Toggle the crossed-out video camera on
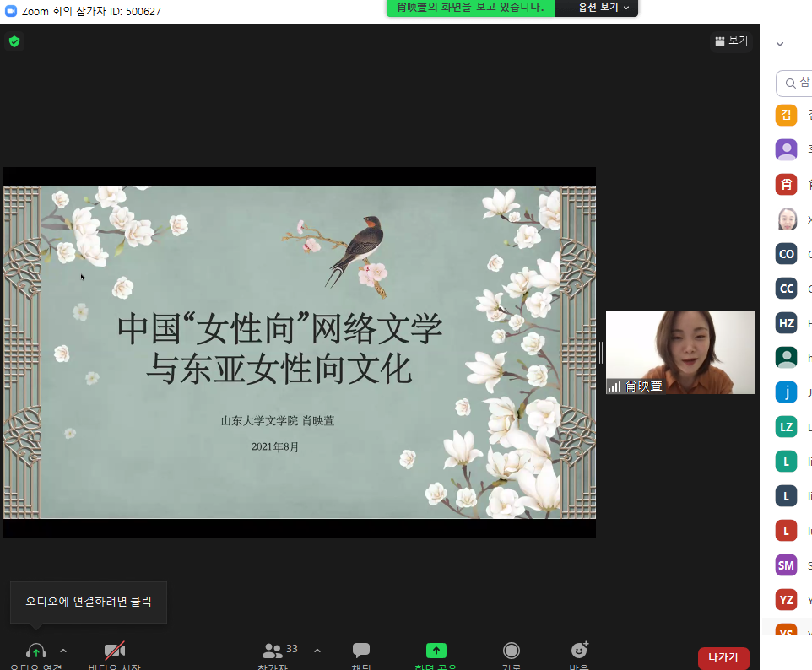 point(115,651)
